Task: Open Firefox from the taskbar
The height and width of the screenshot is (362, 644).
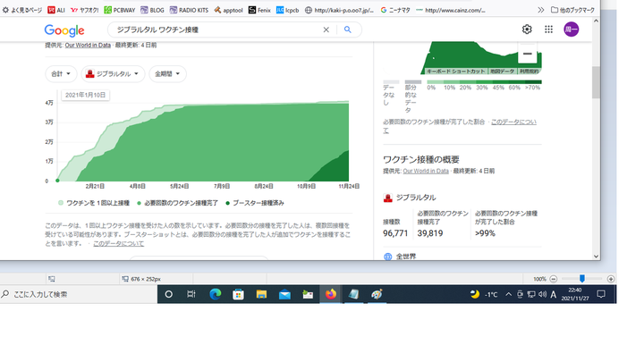Action: coord(331,294)
